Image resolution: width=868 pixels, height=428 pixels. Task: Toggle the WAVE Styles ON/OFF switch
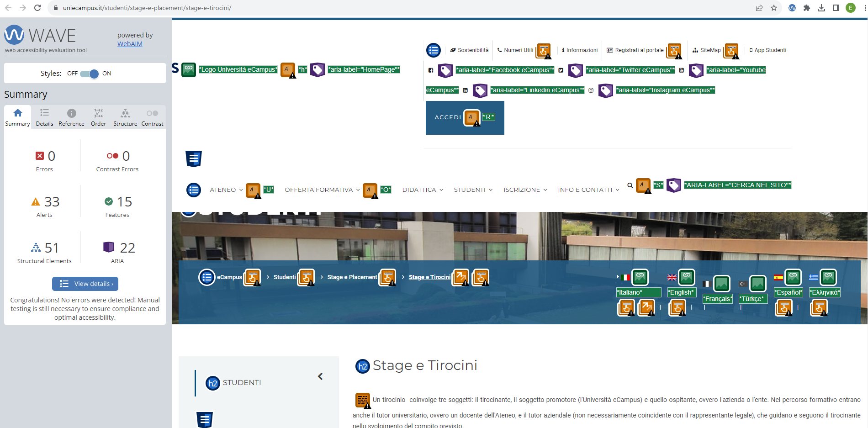89,74
